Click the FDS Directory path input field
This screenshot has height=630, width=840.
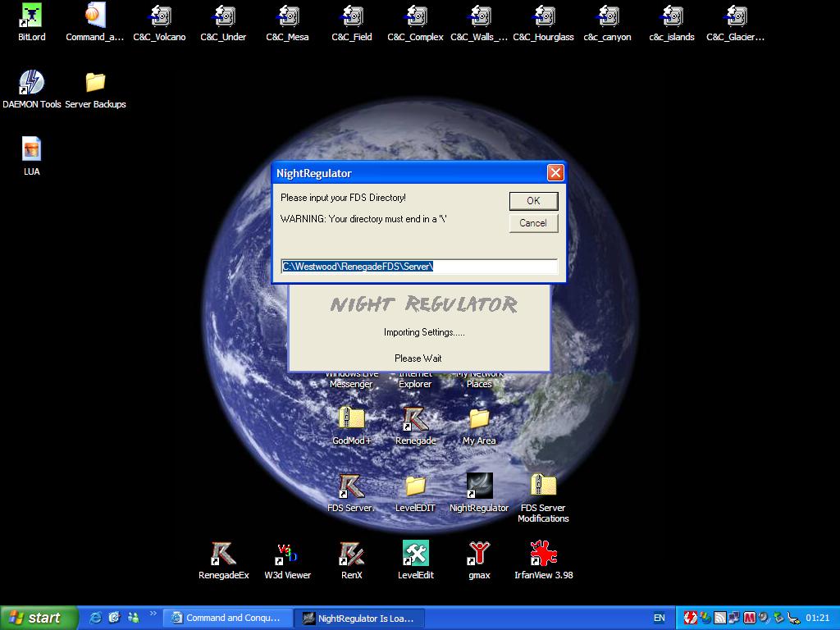pos(418,267)
